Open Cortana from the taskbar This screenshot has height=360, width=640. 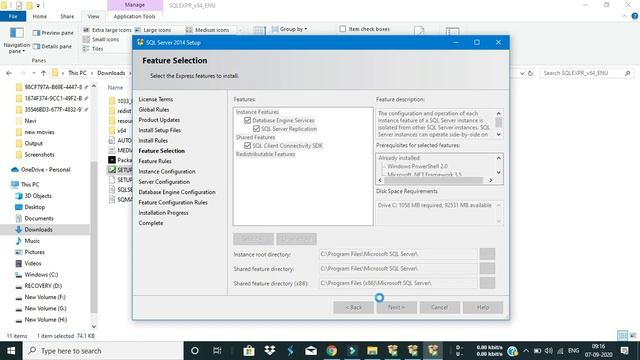point(195,351)
